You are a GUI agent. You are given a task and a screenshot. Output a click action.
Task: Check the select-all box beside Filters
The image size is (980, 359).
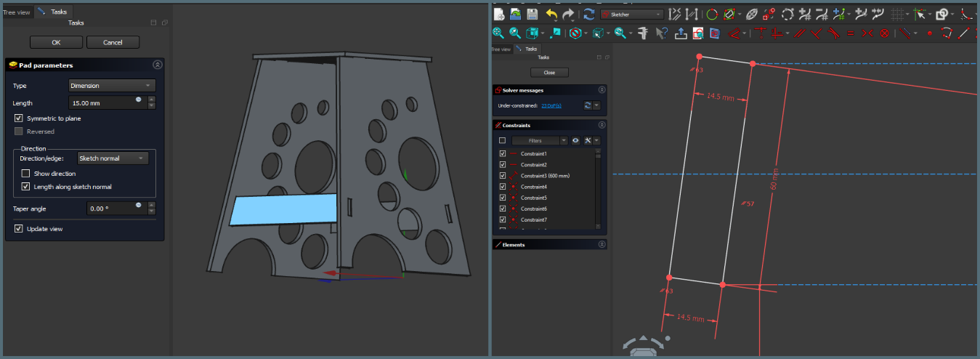point(502,140)
